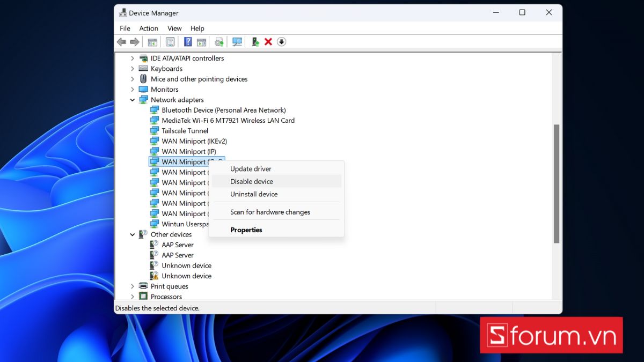
Task: Click the icon beside Bluetooth Device (Personal Area Network)
Action: pyautogui.click(x=155, y=110)
